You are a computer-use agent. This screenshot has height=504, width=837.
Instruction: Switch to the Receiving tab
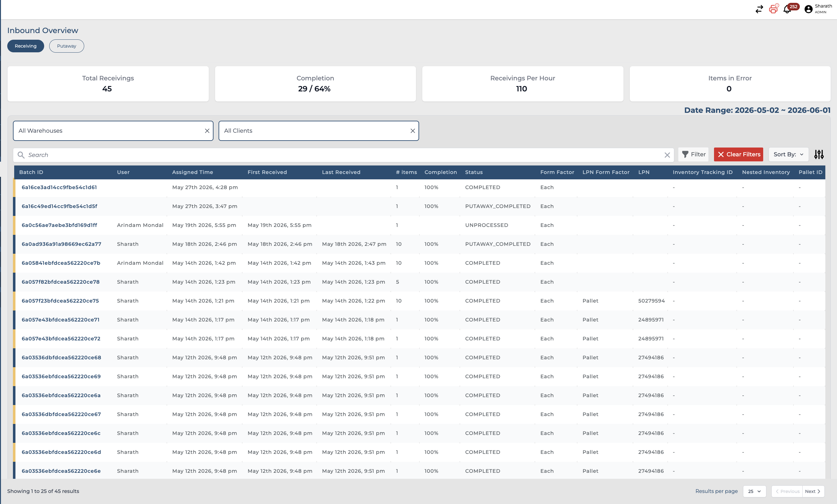coord(26,46)
